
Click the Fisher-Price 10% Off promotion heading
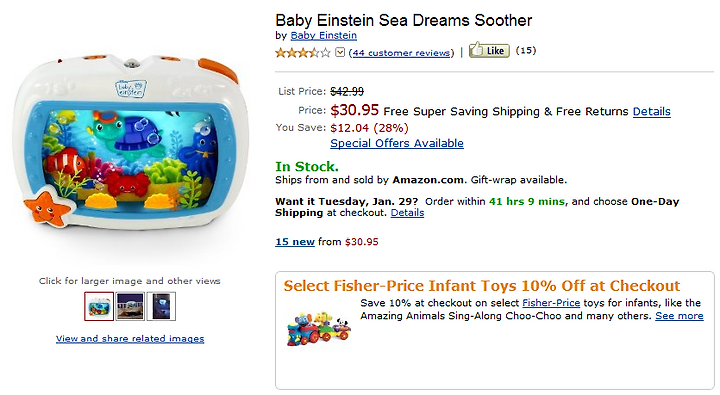[x=482, y=286]
